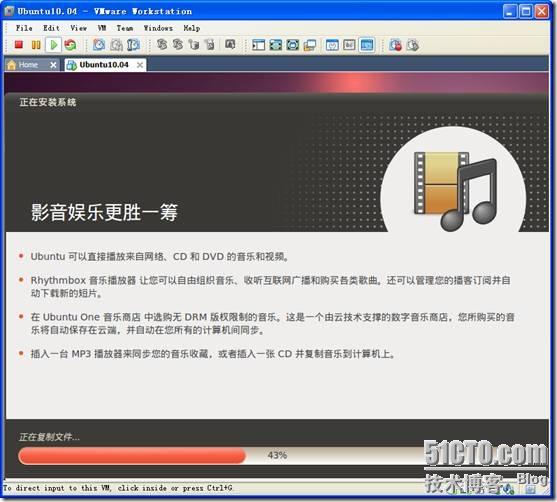
Task: Switch to Unity mode icon
Action: [x=310, y=45]
